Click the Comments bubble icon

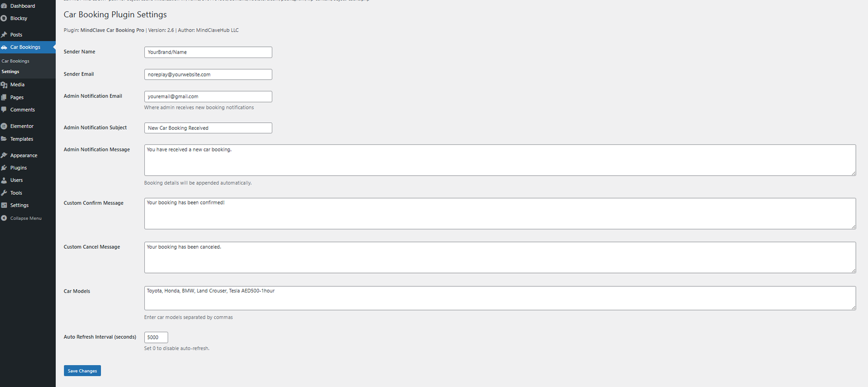pos(4,110)
